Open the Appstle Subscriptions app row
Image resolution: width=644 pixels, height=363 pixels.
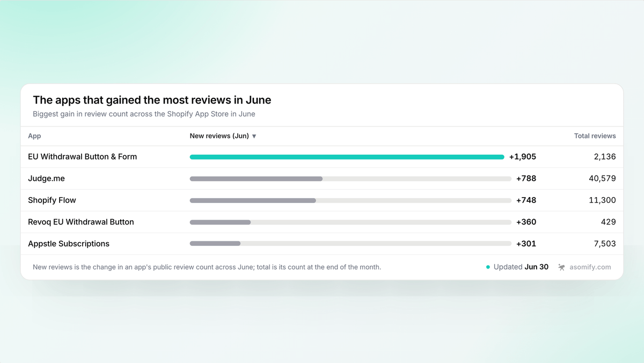coord(322,244)
